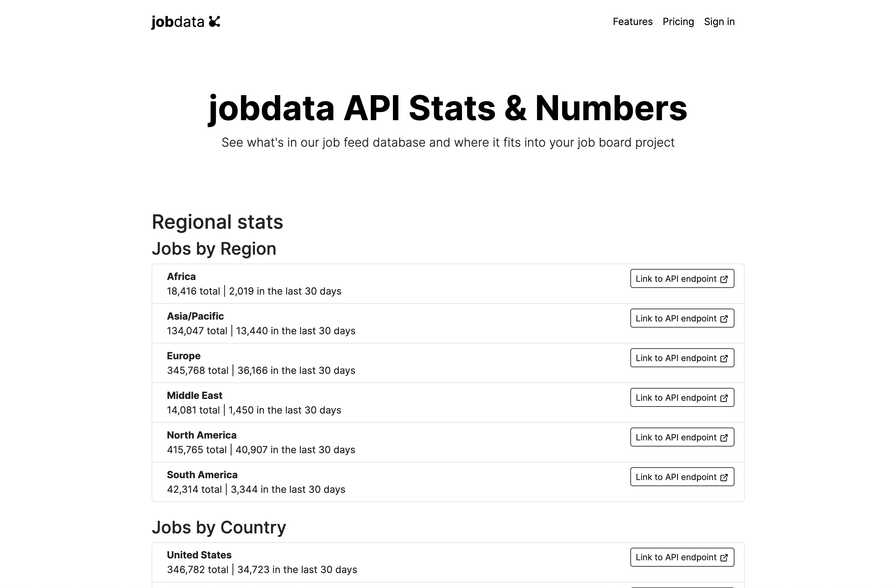Open API endpoint link for North America
Screen dimensions: 894x588
[x=682, y=437]
